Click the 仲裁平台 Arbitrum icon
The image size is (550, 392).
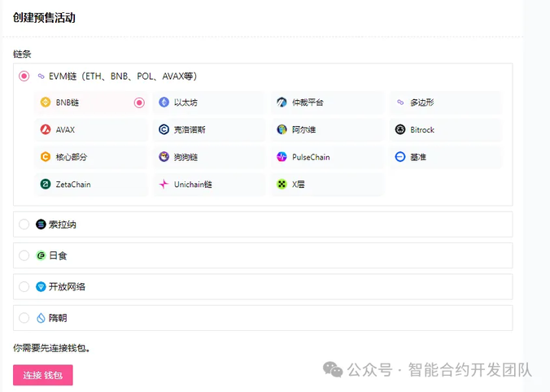point(282,102)
